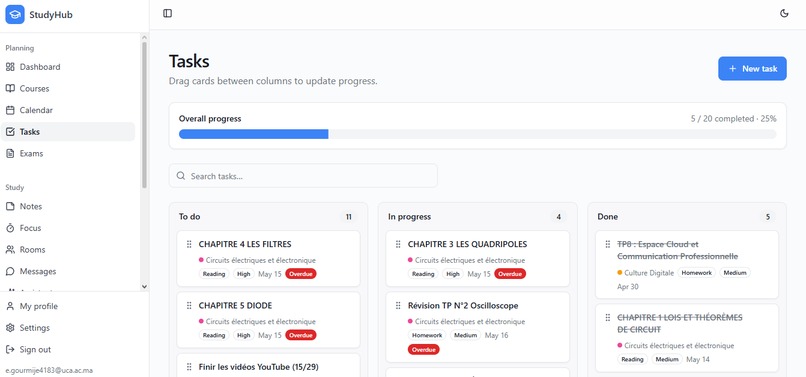This screenshot has width=806, height=377.
Task: Click the overall progress bar
Action: 478,134
